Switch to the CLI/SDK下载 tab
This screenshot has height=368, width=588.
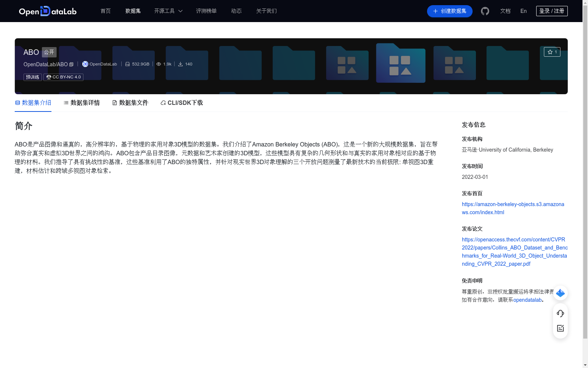coord(182,103)
